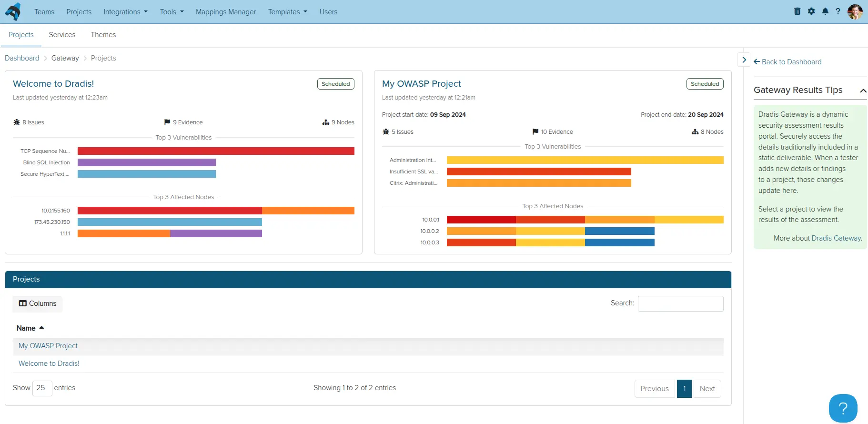Click 'Showing 1 to 2 of 2 entries' text
This screenshot has height=424, width=868.
pos(355,388)
